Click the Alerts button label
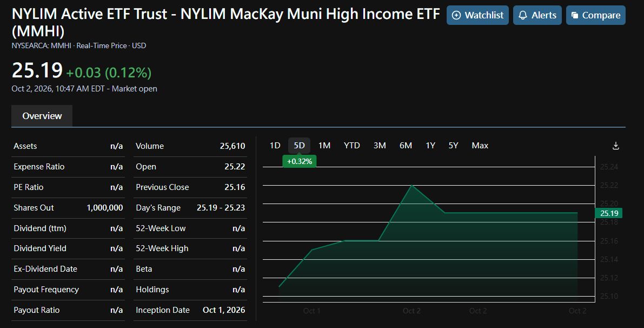 tap(544, 15)
